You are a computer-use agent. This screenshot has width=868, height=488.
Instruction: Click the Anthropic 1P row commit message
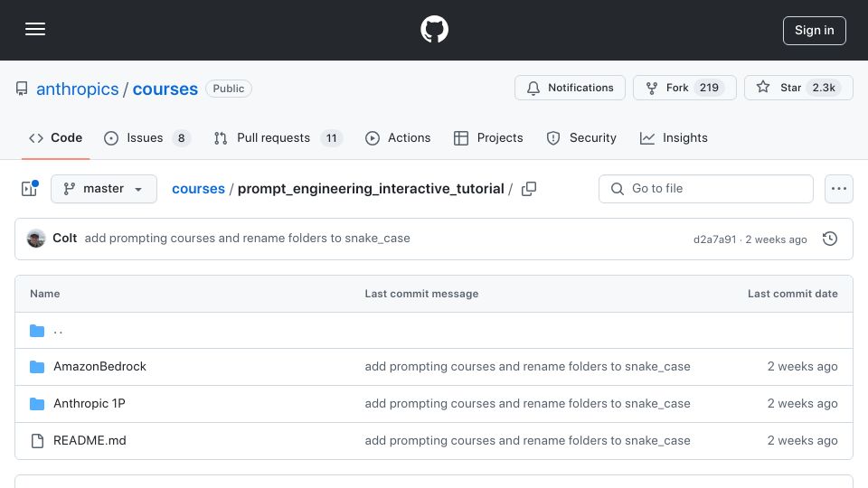point(527,403)
